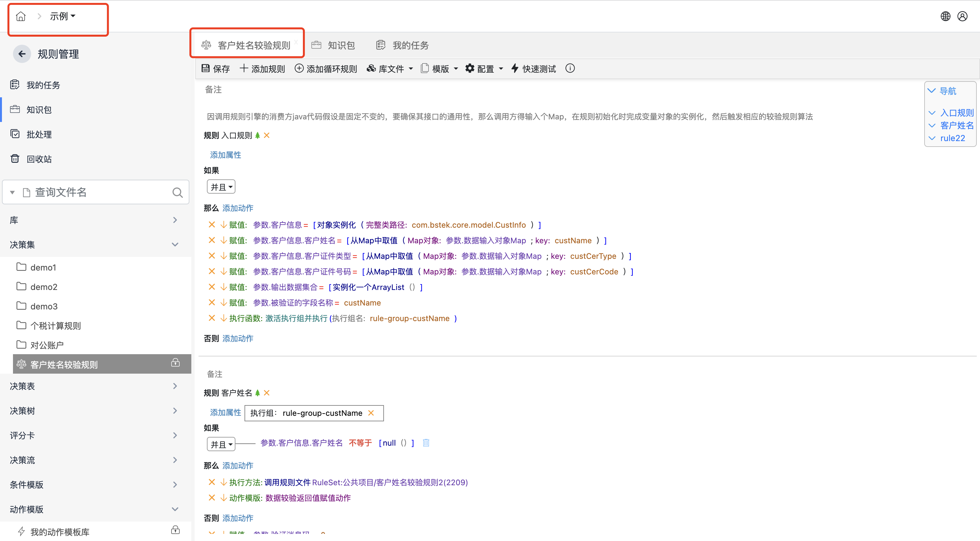
Task: Click the back arrow beside 规则管理
Action: click(22, 54)
